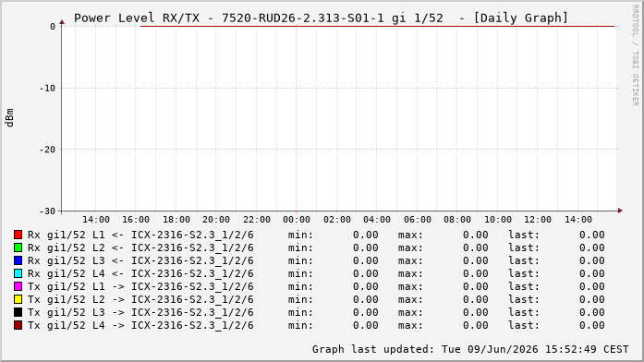Click the -10 y-axis value

tap(47, 89)
